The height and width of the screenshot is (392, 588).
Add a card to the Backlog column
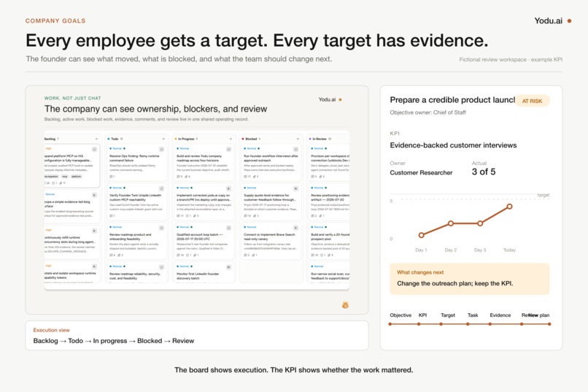[96, 139]
